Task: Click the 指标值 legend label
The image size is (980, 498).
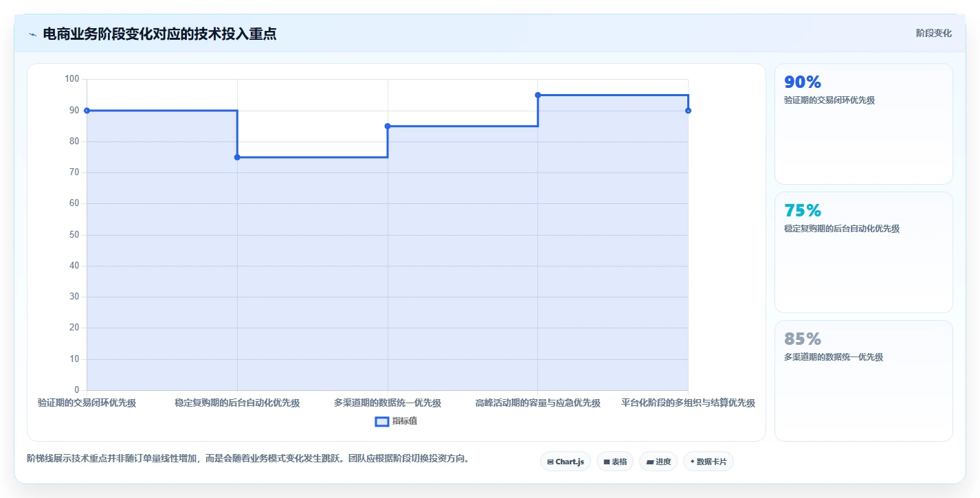Action: pyautogui.click(x=405, y=421)
